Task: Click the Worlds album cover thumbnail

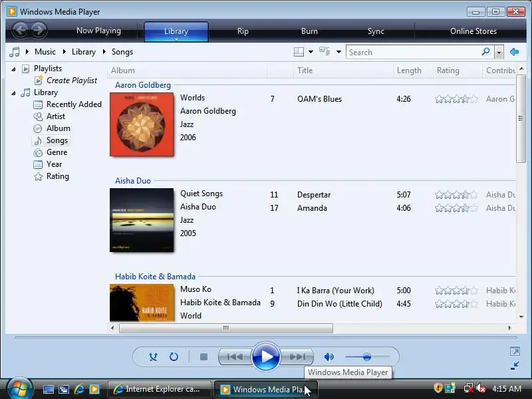Action: 142,124
